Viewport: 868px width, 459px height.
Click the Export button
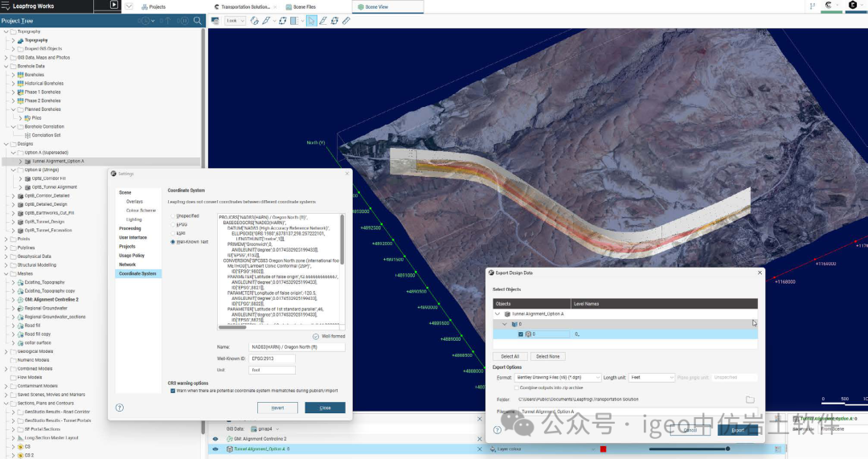738,430
